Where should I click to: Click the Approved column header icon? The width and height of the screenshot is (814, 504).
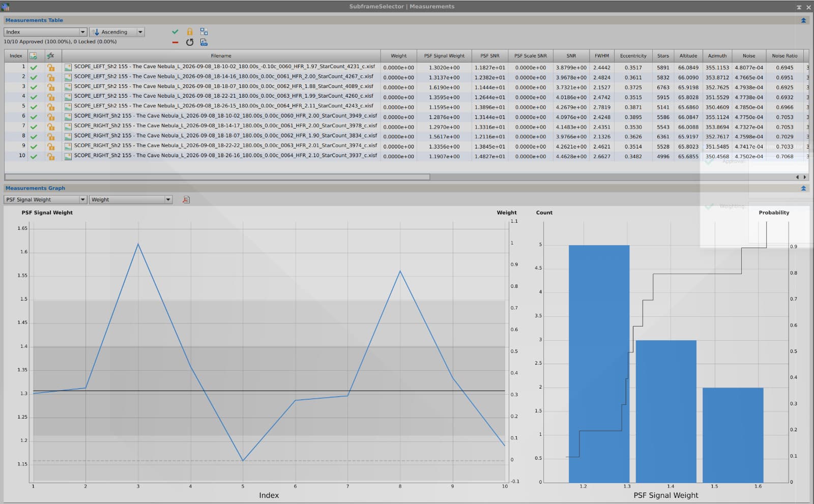(x=33, y=56)
